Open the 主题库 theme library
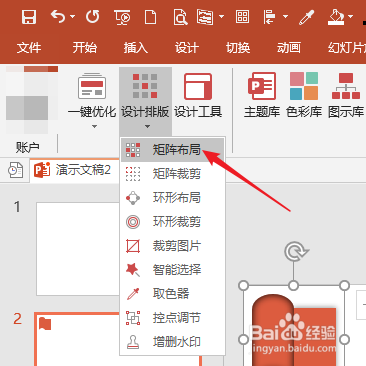Viewport: 366px width, 366px height. [262, 95]
